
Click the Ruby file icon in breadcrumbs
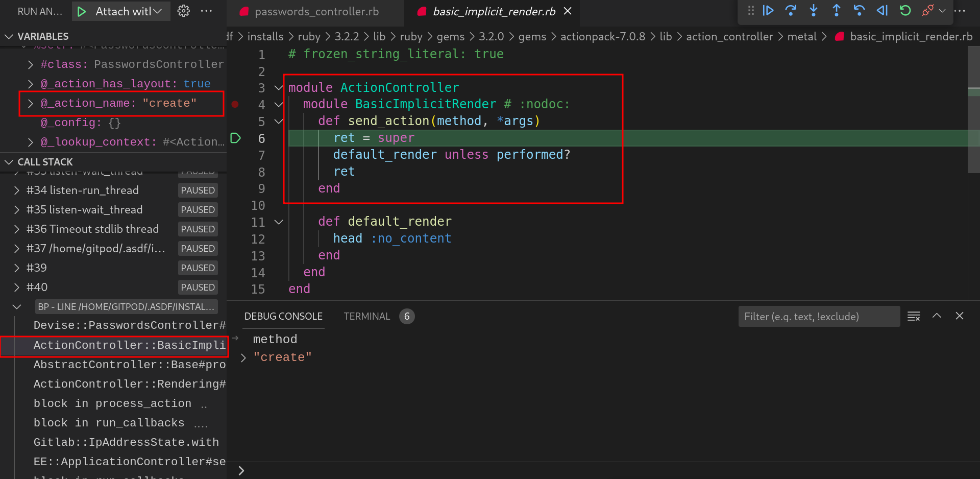(839, 37)
